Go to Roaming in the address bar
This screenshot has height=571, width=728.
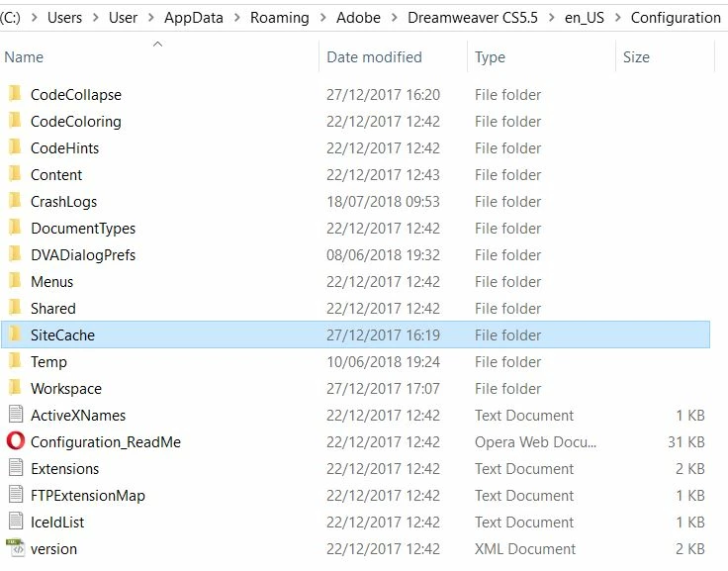point(280,18)
